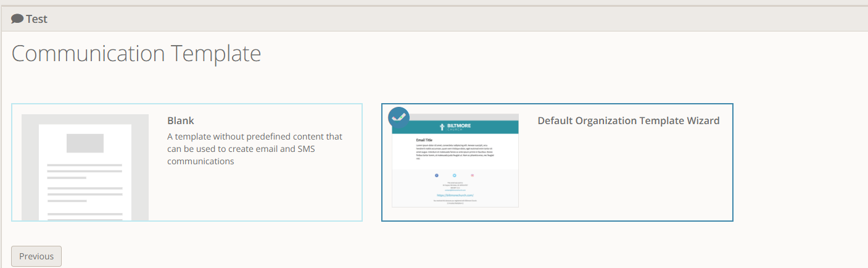868x268 pixels.
Task: Click the Blank template description text
Action: coord(255,149)
